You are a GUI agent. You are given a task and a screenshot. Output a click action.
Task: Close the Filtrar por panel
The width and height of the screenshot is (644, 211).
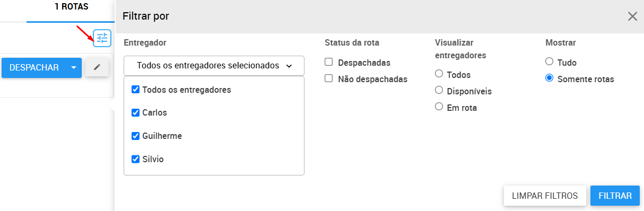(632, 16)
